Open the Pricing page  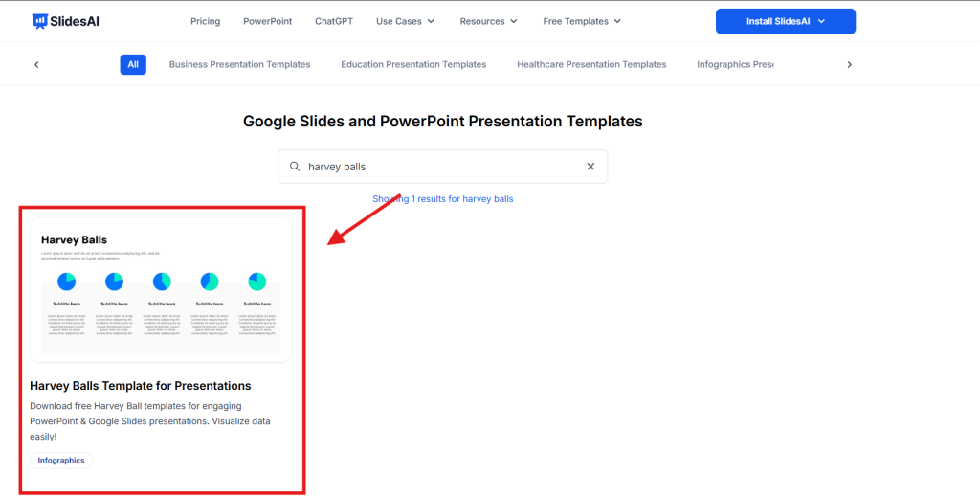click(205, 21)
